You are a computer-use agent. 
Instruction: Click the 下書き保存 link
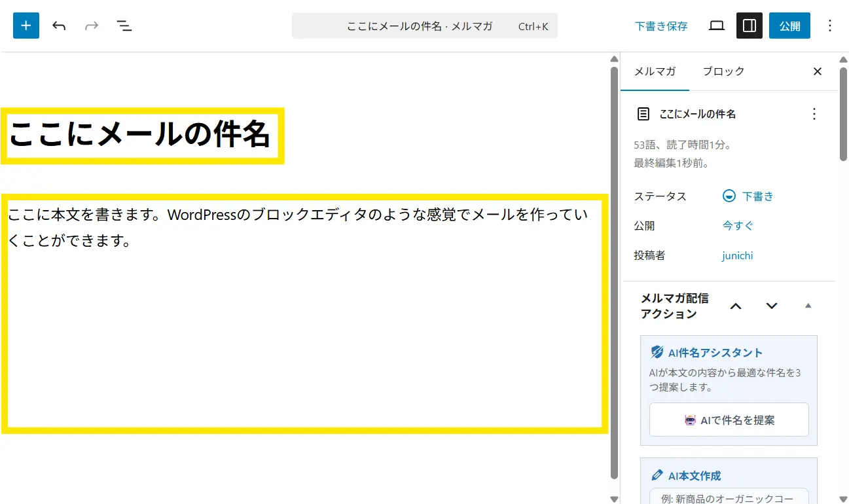pyautogui.click(x=661, y=26)
